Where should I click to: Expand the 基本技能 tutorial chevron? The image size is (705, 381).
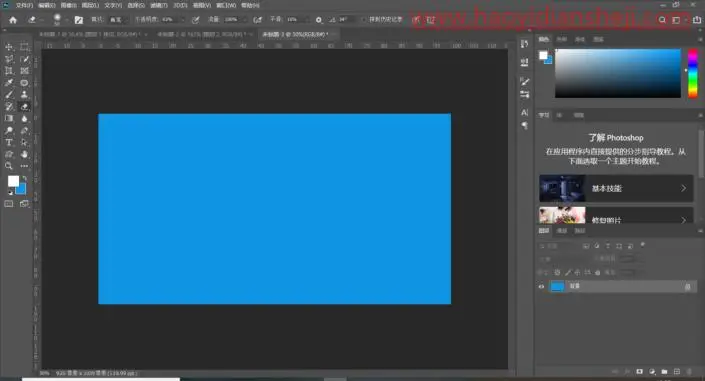tap(683, 188)
